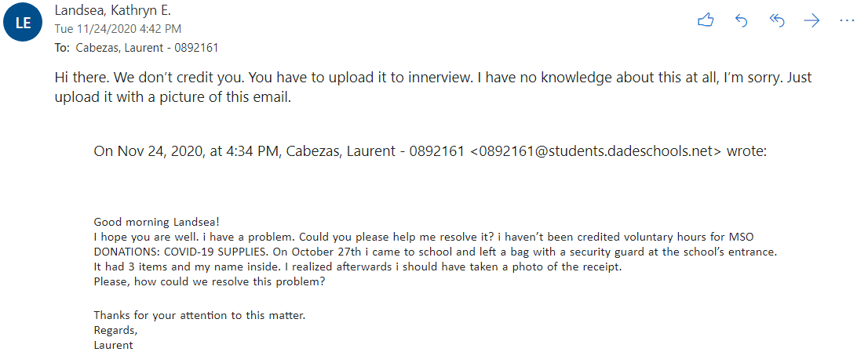Screen dimensions: 868x359
Task: Click the "To:" label
Action: coord(62,48)
